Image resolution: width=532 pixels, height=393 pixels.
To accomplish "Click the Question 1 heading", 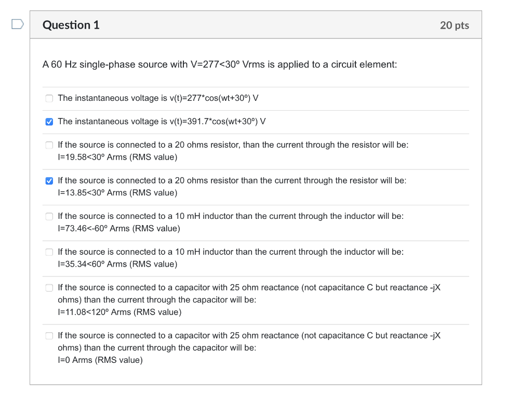I will coord(71,24).
